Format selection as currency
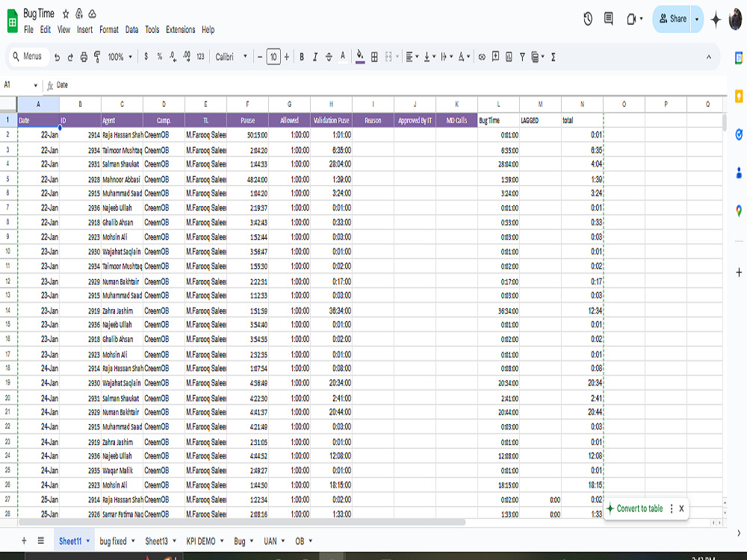The height and width of the screenshot is (560, 747). pyautogui.click(x=146, y=57)
